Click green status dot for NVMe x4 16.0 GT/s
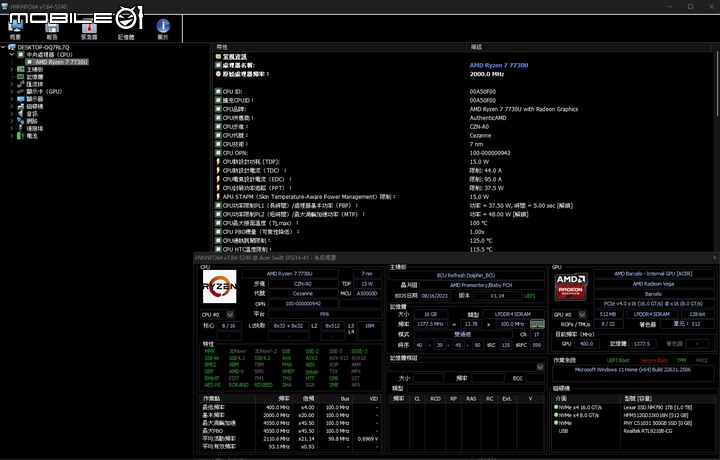The image size is (720, 460). (556, 407)
